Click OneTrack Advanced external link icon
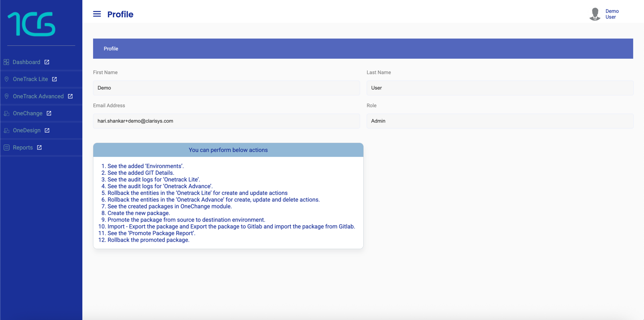Screen dimensions: 644x320 [70, 96]
